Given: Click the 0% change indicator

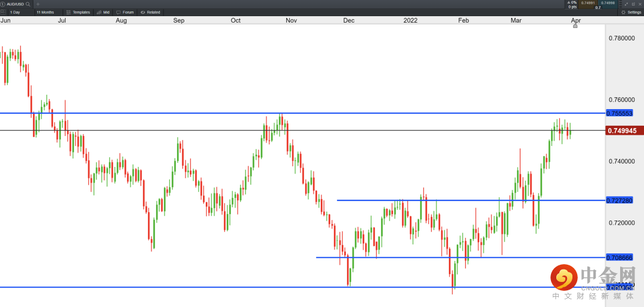Looking at the screenshot, I should tap(572, 2).
